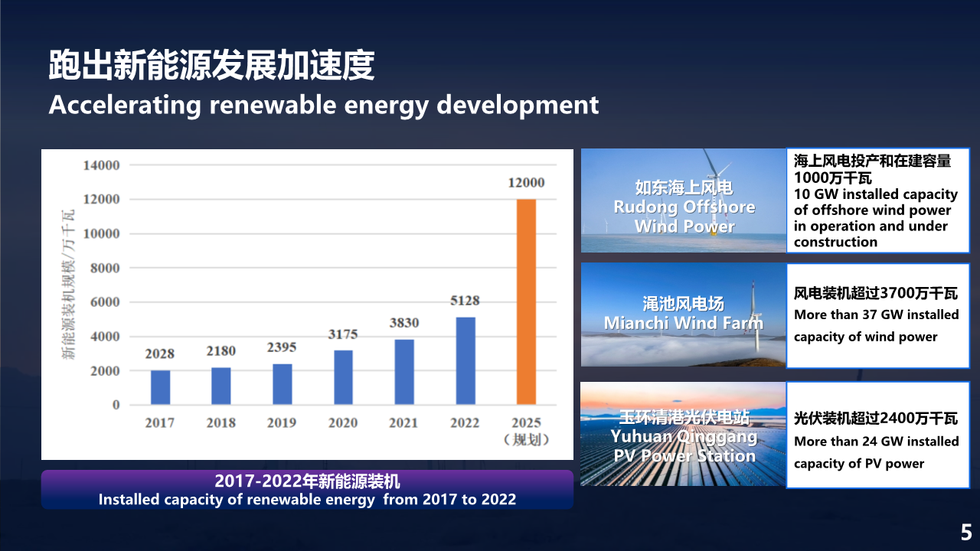The height and width of the screenshot is (551, 980).
Task: Select the blue 2022 bar
Action: (x=465, y=360)
